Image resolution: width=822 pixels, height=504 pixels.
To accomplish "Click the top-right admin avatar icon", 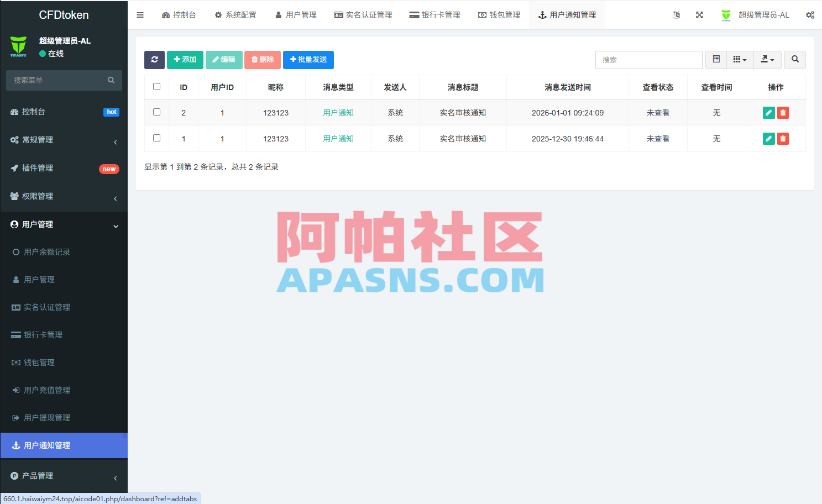I will click(x=726, y=15).
